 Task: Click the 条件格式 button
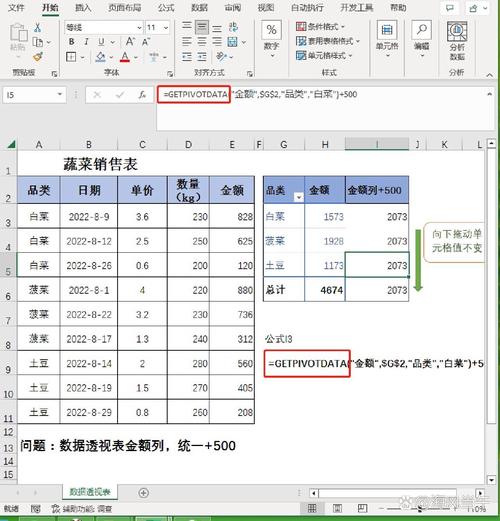click(x=320, y=26)
